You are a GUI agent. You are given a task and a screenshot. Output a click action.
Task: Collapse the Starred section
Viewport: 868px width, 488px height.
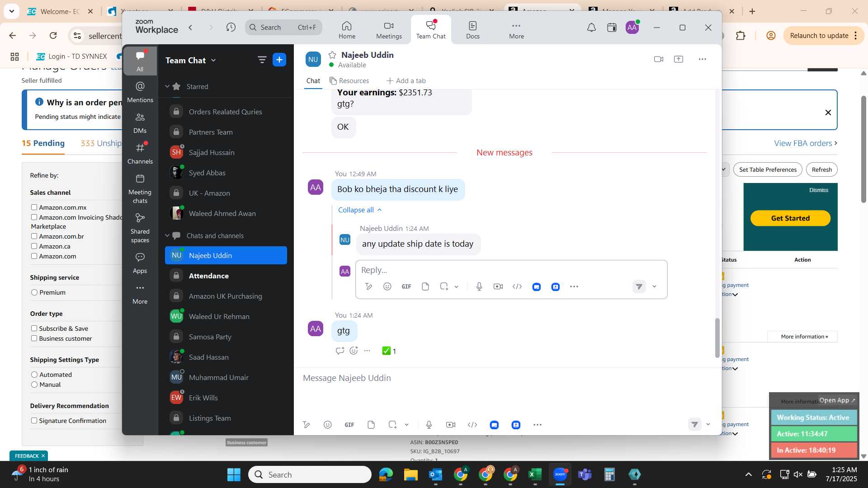coord(167,86)
